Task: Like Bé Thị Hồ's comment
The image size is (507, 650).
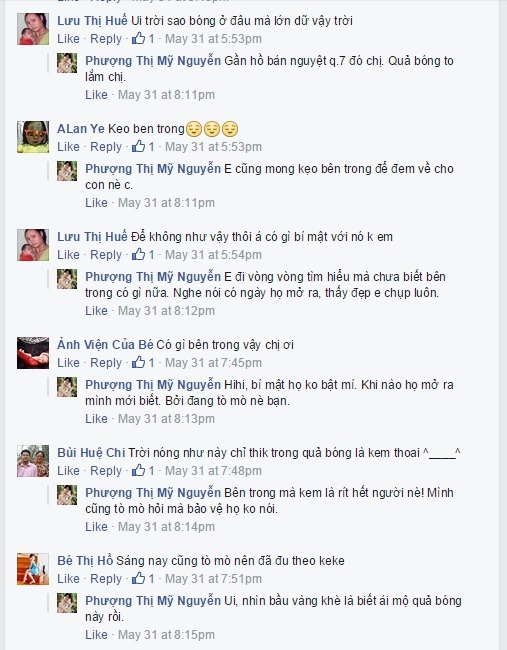Action: (68, 578)
